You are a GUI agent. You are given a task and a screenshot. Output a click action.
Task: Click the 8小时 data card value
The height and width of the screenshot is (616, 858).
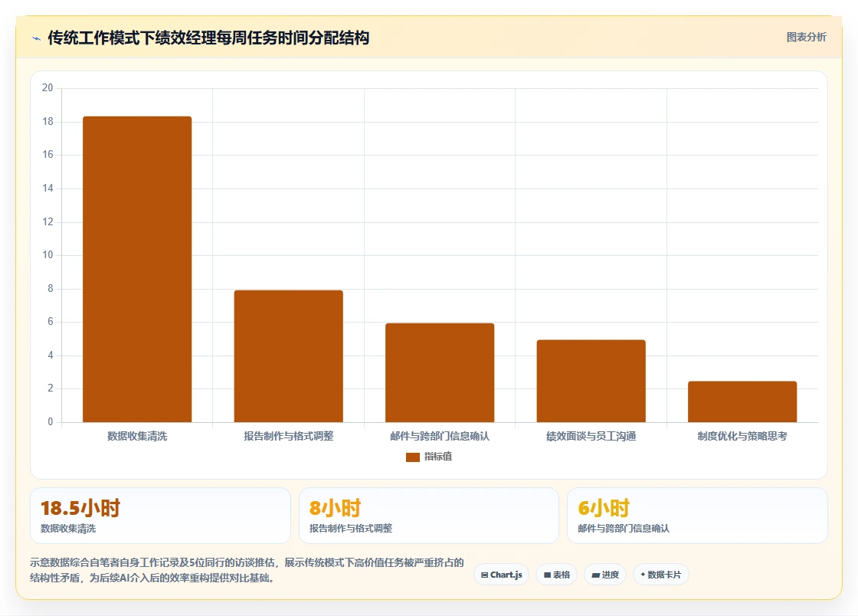tap(335, 508)
